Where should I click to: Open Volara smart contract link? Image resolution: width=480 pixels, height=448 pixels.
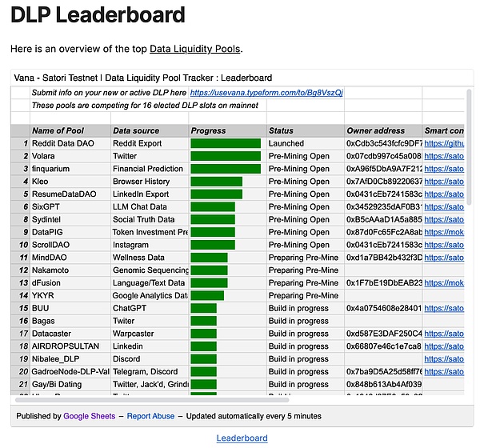443,156
